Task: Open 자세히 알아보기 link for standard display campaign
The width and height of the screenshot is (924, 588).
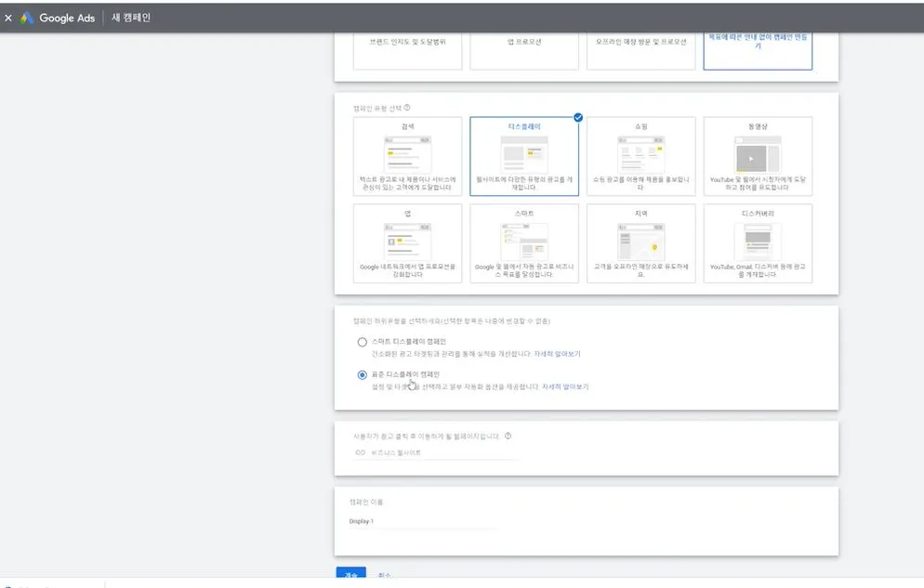Action: click(565, 385)
